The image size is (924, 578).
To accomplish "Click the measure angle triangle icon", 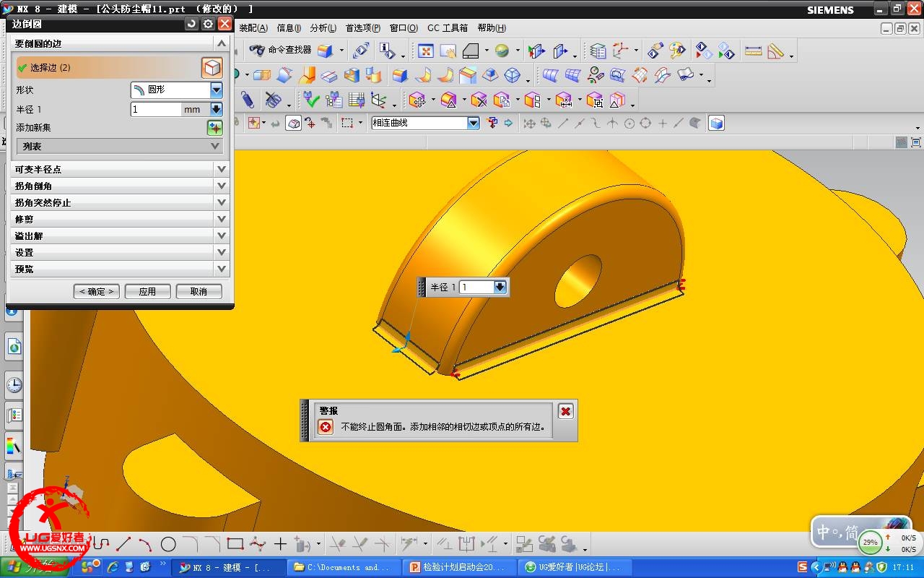I will [775, 51].
